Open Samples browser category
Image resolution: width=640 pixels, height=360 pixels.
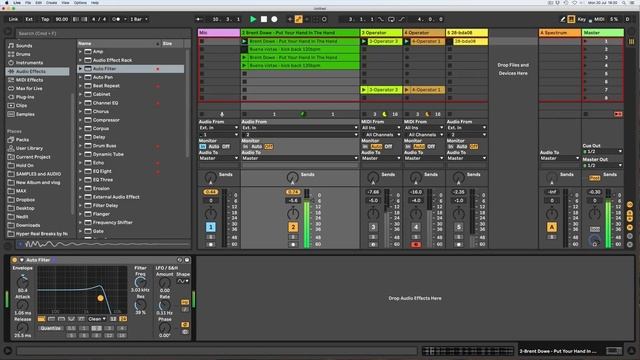pos(25,114)
